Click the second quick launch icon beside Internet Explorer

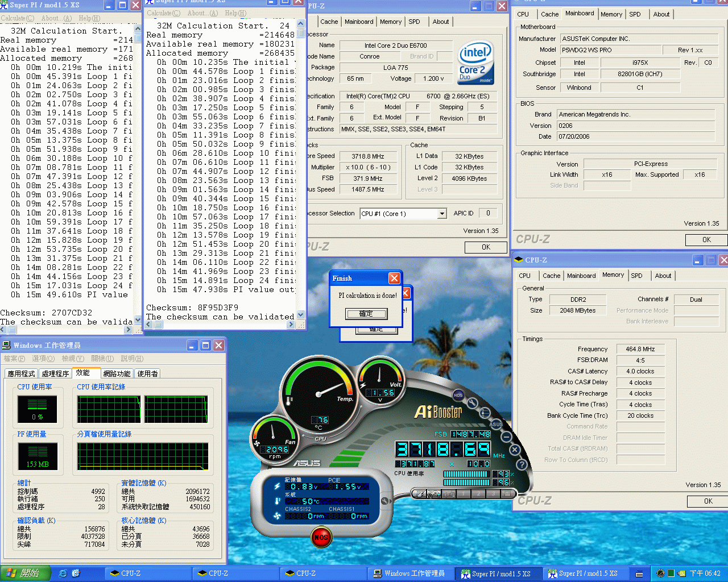click(76, 573)
